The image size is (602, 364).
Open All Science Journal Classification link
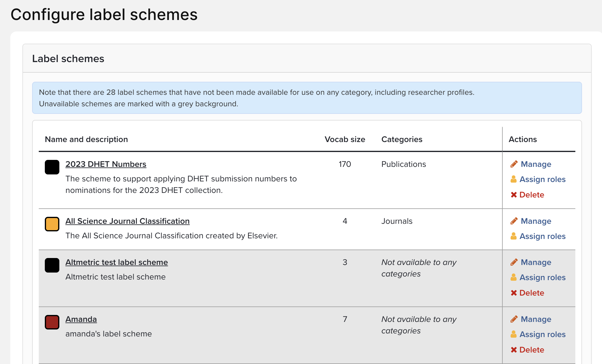tap(127, 221)
